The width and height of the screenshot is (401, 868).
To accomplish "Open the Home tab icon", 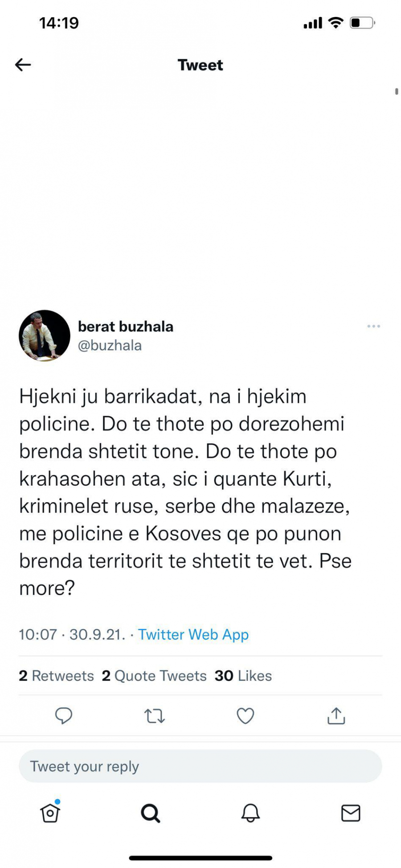I will pyautogui.click(x=50, y=813).
